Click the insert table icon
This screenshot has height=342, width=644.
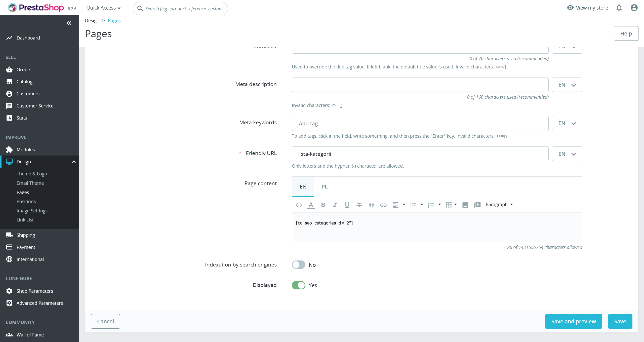[449, 205]
